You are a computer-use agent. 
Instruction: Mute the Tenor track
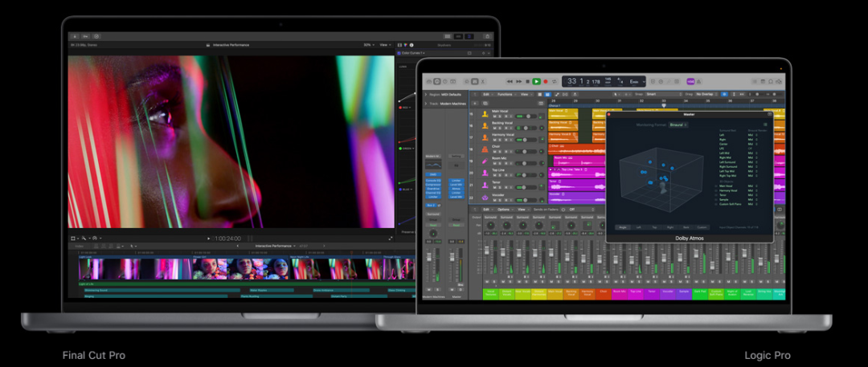click(494, 188)
